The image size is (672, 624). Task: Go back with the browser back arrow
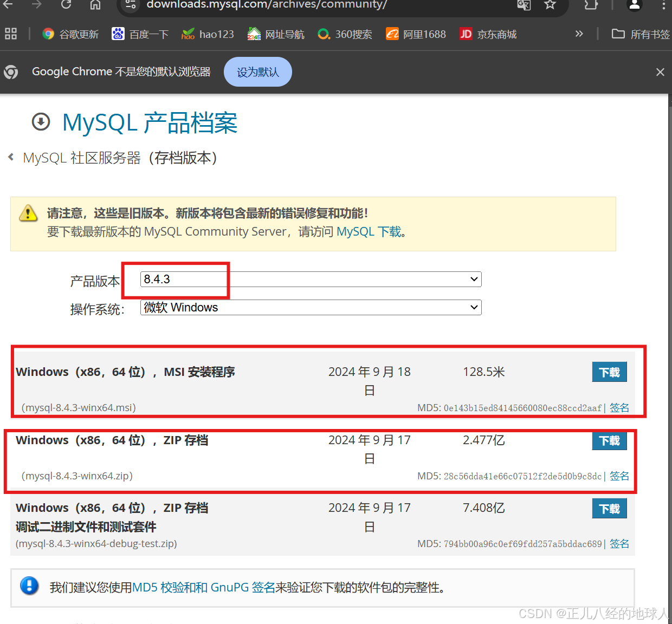(8, 4)
